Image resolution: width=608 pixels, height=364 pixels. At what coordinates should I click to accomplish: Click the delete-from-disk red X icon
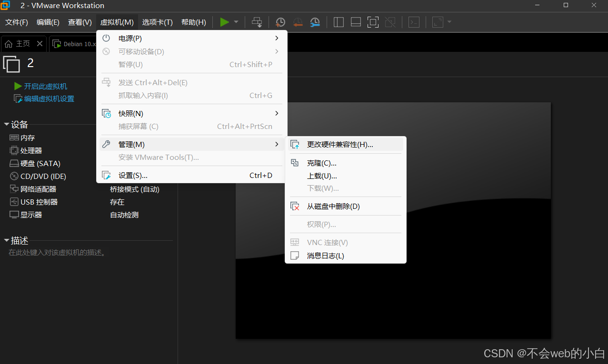295,206
